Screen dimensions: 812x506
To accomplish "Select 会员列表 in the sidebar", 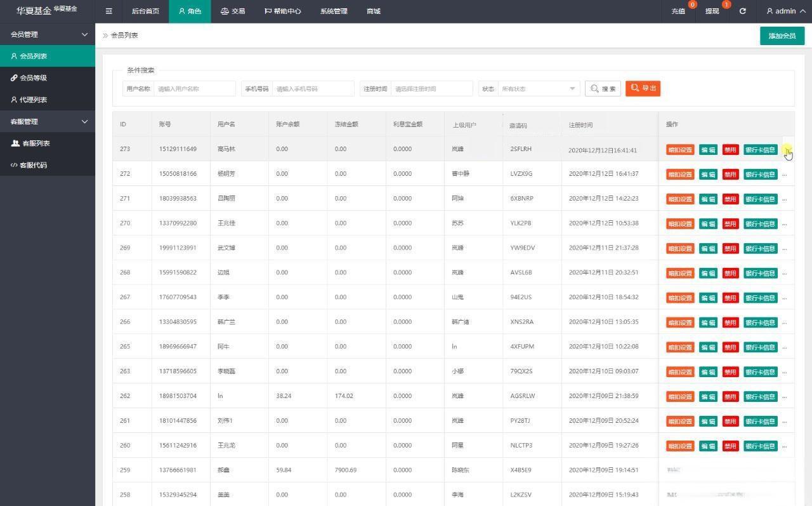I will [x=48, y=56].
